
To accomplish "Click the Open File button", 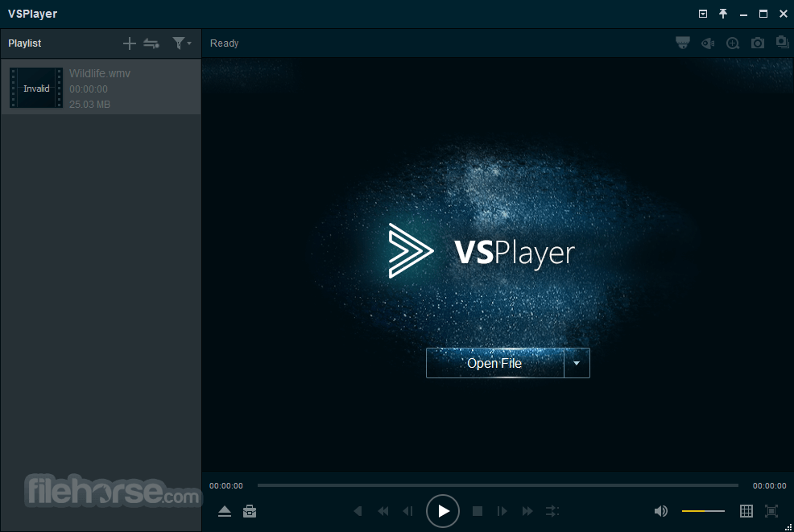I will point(494,363).
